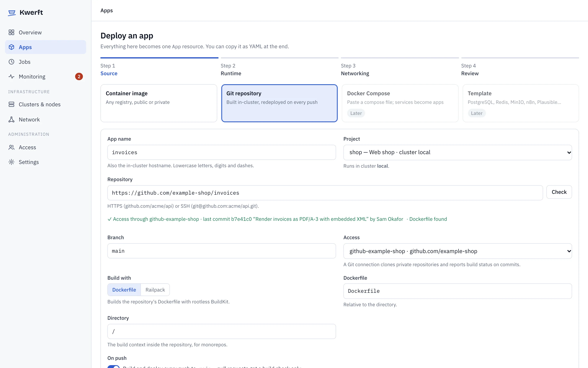This screenshot has width=588, height=368.
Task: Click the Clusters & nodes server icon
Action: [11, 104]
